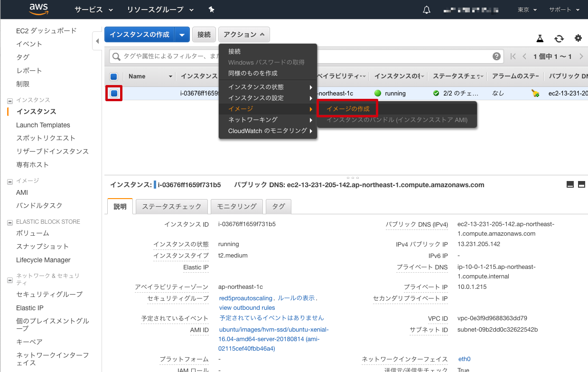Maximize the details pane
The image size is (588, 372).
coord(581,184)
